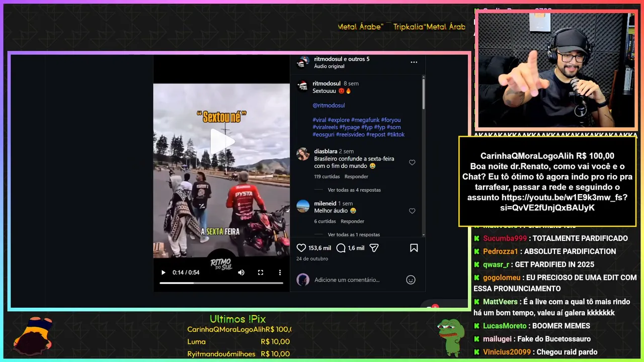Image resolution: width=644 pixels, height=362 pixels.
Task: Click qwasr_r username in chat
Action: [x=496, y=264]
